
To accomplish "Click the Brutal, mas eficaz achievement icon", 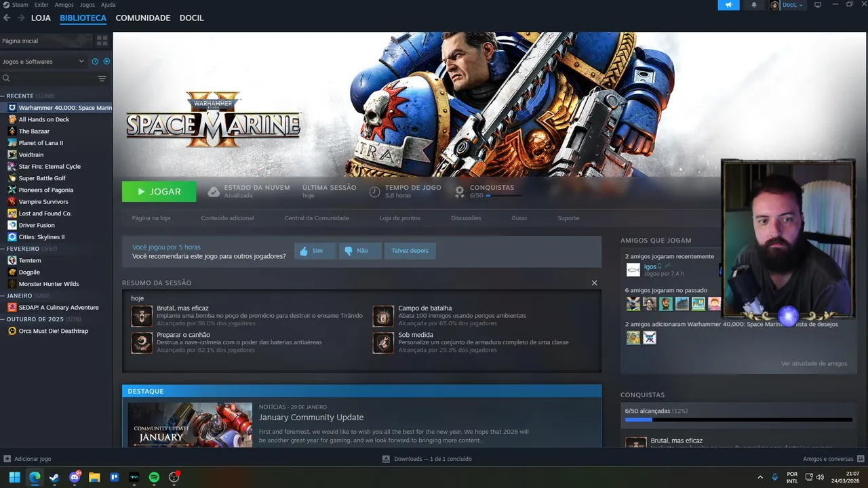I will 142,316.
